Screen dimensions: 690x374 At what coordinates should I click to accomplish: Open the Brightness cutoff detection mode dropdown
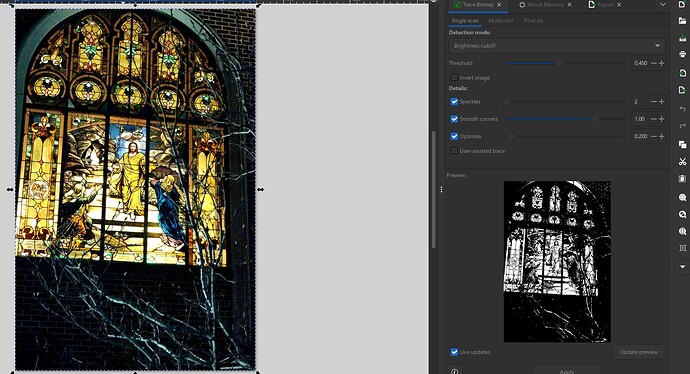pyautogui.click(x=557, y=46)
